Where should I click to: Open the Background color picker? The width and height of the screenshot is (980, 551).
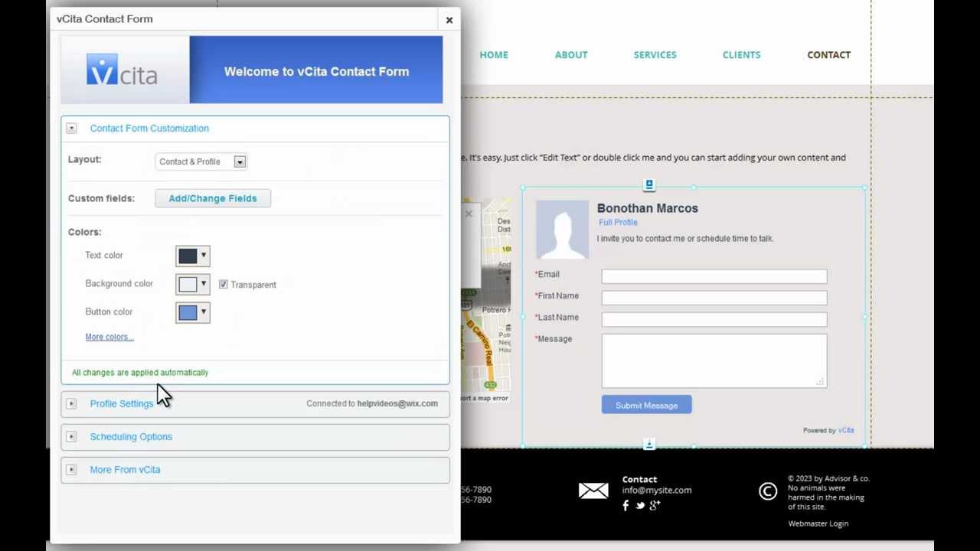(x=193, y=284)
